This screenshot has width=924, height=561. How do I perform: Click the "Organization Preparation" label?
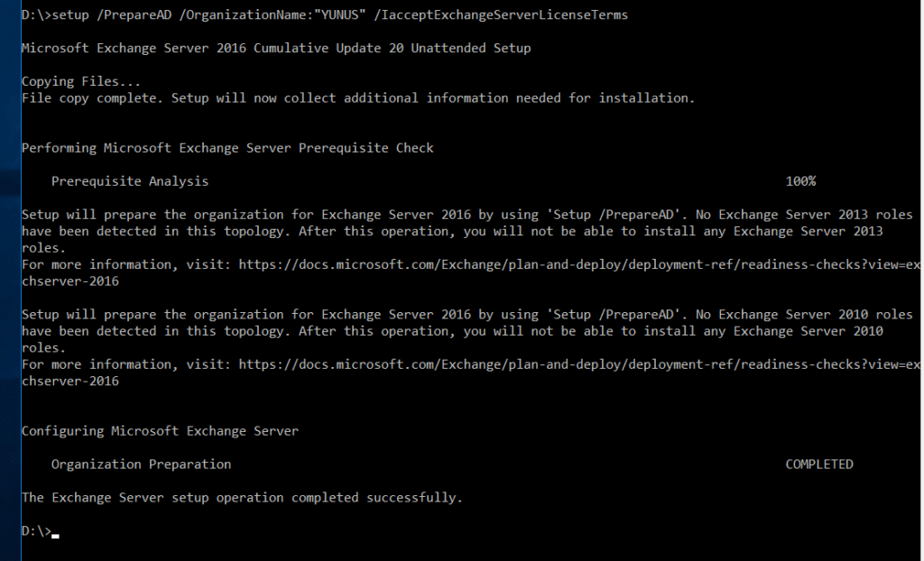tap(141, 464)
